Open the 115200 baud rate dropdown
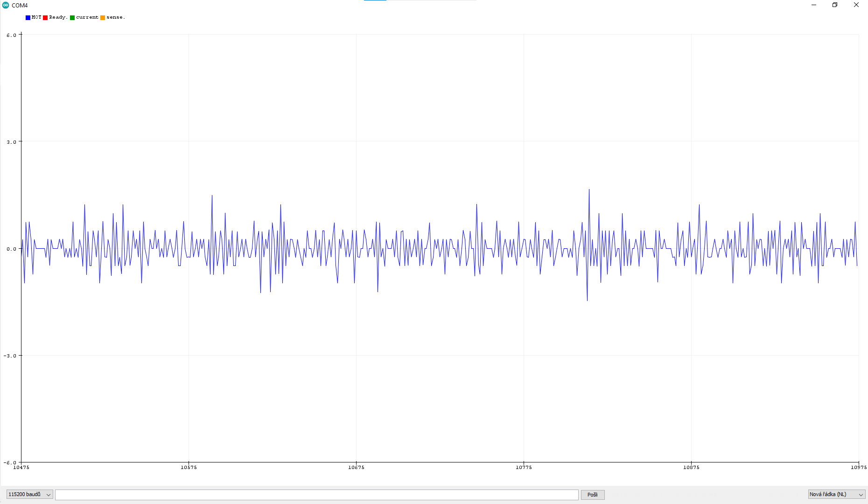Image resolution: width=868 pixels, height=504 pixels. click(x=29, y=494)
